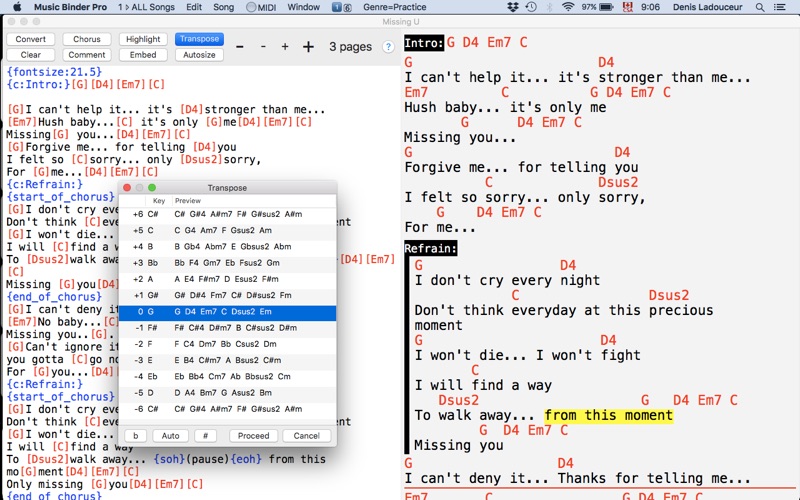Click the Refrain: label in preview

coord(431,248)
